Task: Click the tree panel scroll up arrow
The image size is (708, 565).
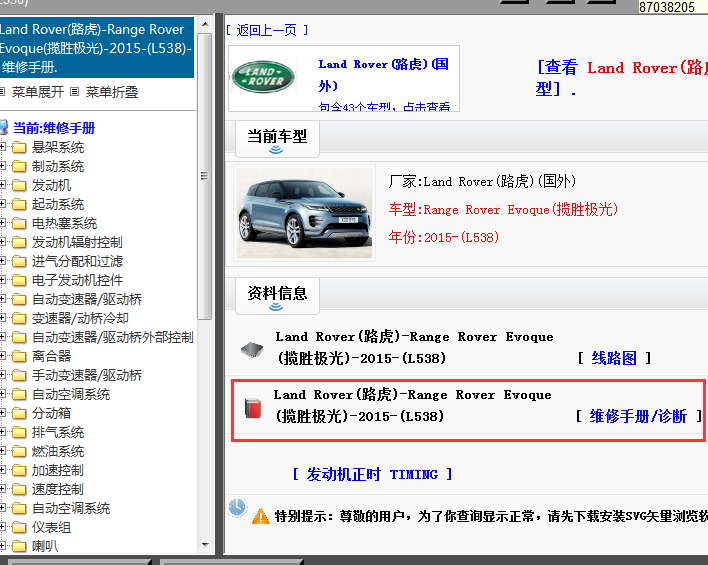Action: [205, 24]
